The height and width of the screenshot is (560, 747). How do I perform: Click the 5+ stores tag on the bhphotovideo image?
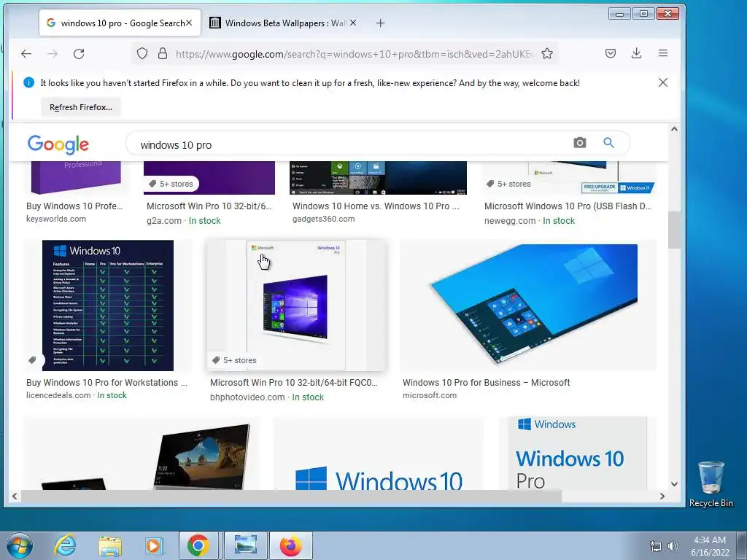pos(235,360)
